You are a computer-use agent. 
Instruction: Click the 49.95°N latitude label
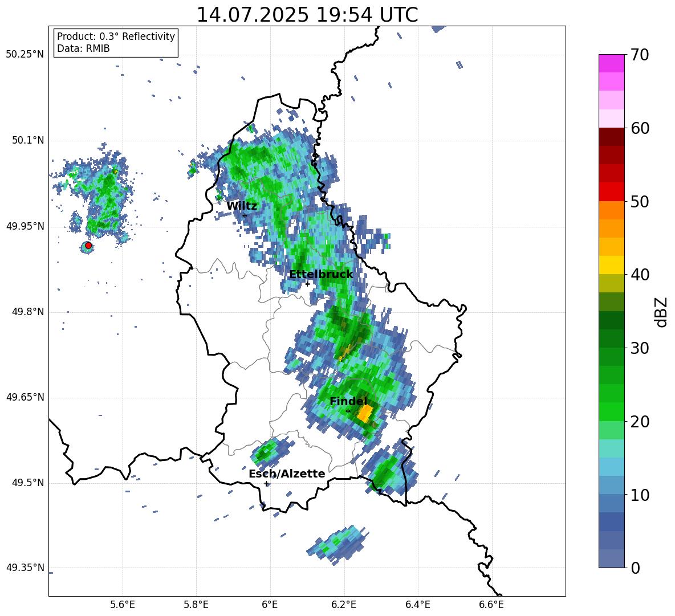click(25, 226)
